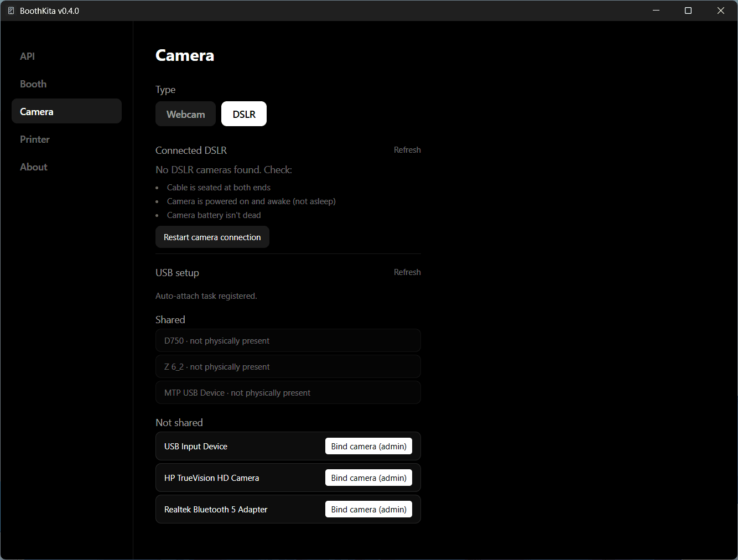Image resolution: width=738 pixels, height=560 pixels.
Task: Close the BoothKita window
Action: pyautogui.click(x=721, y=11)
